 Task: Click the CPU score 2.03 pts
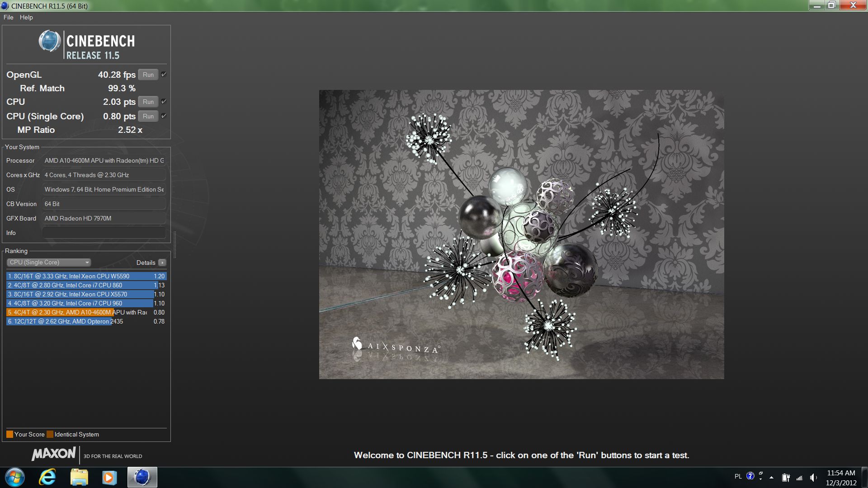pos(119,102)
